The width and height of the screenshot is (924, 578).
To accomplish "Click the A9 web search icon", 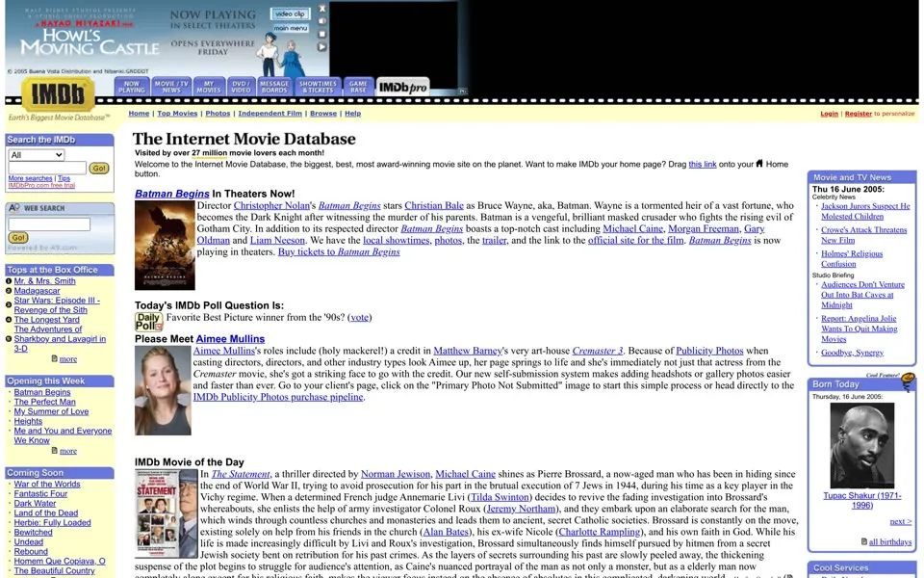I will (14, 208).
